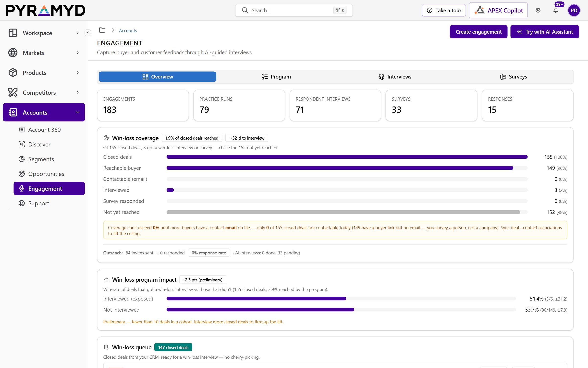Image resolution: width=588 pixels, height=368 pixels.
Task: Collapse the Accounts menu chevron
Action: point(77,112)
